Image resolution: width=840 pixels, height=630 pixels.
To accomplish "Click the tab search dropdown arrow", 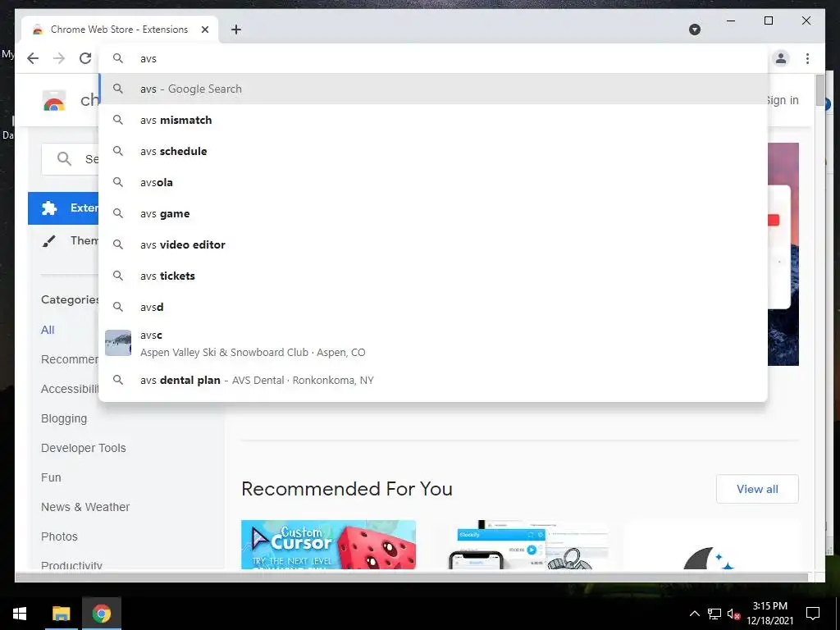I will point(695,30).
